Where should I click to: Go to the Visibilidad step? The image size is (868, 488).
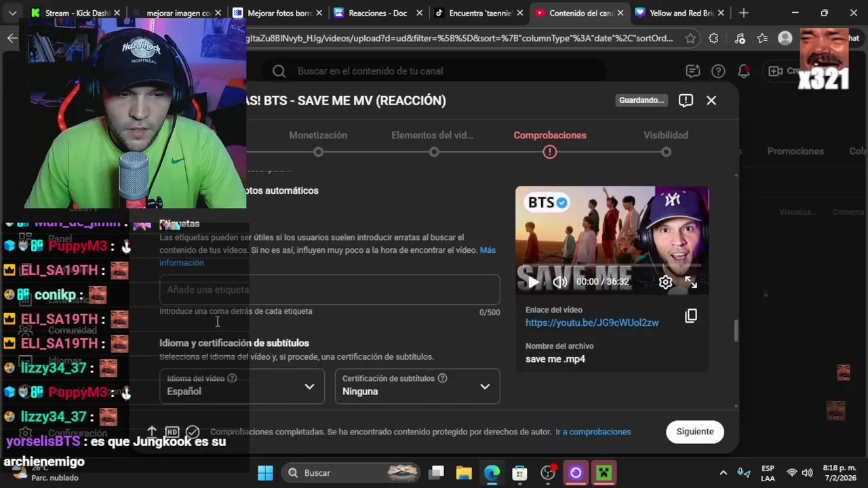[x=666, y=136]
